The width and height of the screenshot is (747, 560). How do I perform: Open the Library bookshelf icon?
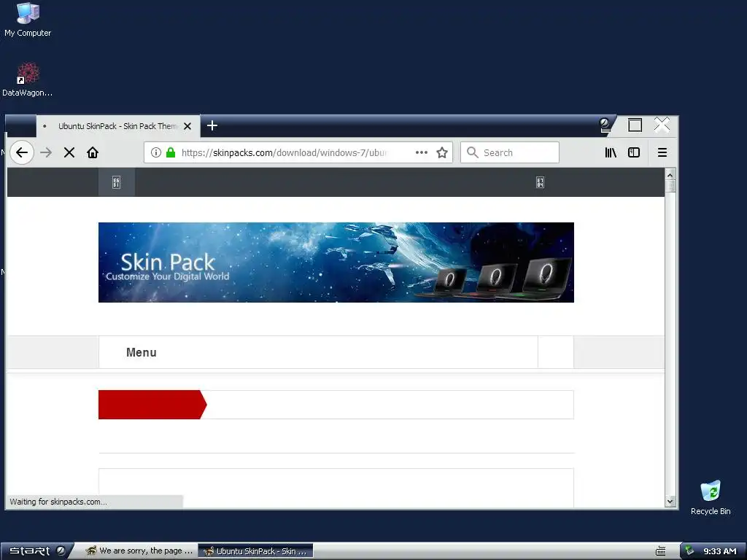[611, 152]
